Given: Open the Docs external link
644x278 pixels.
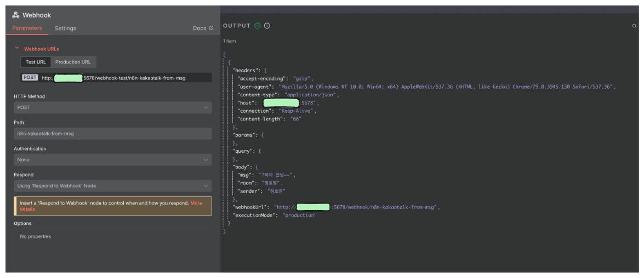Looking at the screenshot, I should click(203, 28).
